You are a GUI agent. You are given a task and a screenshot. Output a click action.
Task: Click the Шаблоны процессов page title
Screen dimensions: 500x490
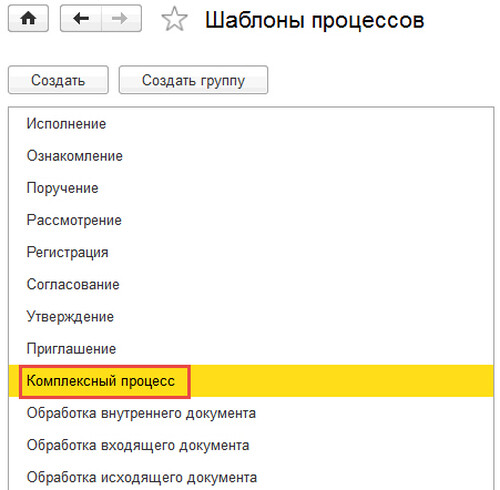pyautogui.click(x=314, y=20)
